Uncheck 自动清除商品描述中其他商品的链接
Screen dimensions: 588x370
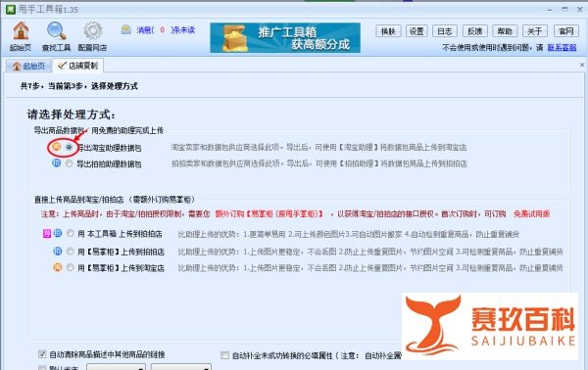point(42,354)
